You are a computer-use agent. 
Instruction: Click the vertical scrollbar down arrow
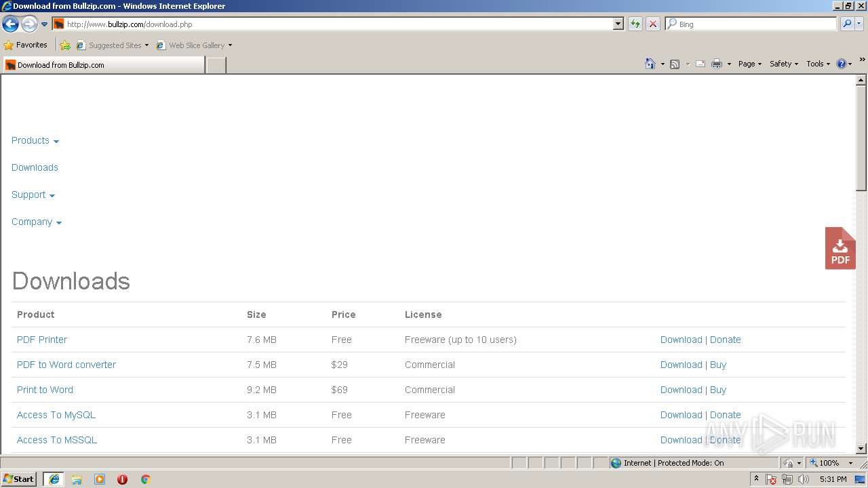pos(861,448)
